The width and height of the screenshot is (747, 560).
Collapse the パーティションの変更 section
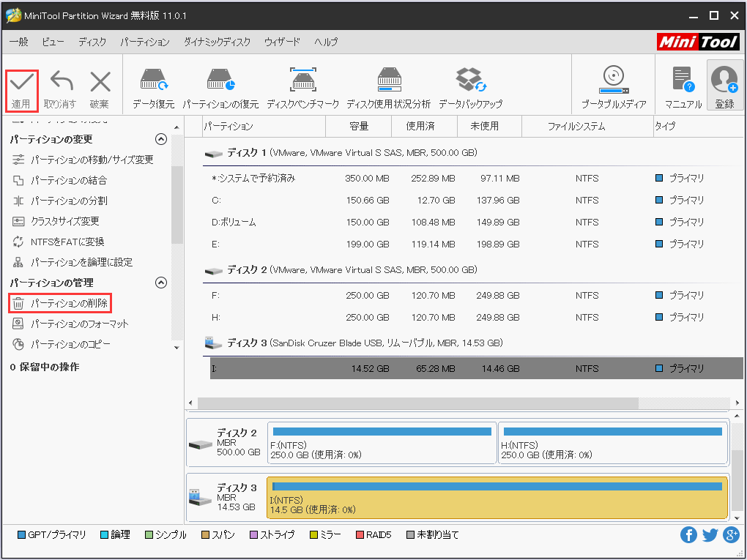click(161, 139)
